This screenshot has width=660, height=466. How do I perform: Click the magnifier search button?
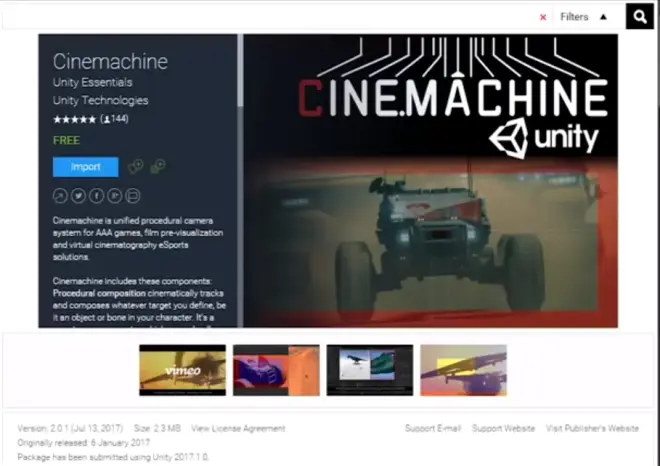pos(639,17)
